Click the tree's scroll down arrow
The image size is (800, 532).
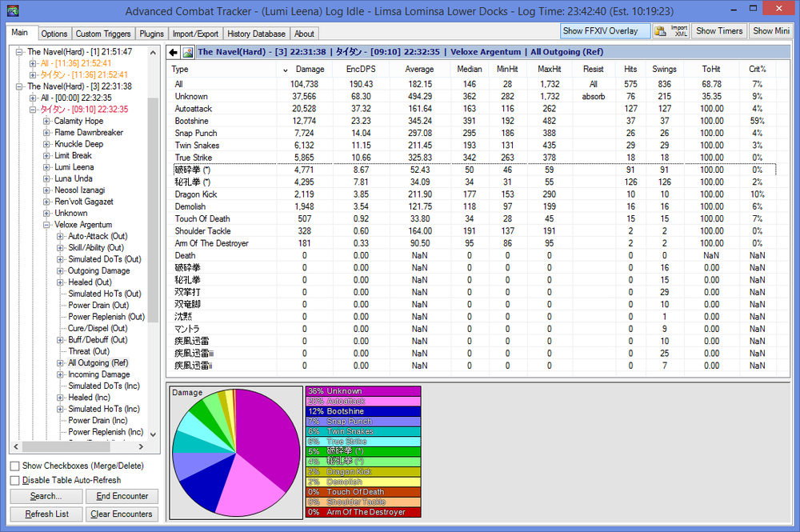[153, 434]
